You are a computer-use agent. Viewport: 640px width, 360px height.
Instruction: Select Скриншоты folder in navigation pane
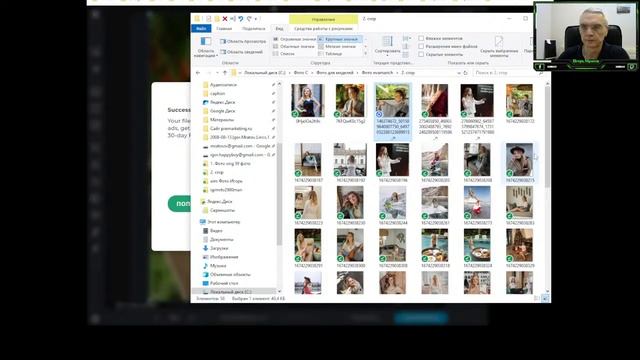222,210
